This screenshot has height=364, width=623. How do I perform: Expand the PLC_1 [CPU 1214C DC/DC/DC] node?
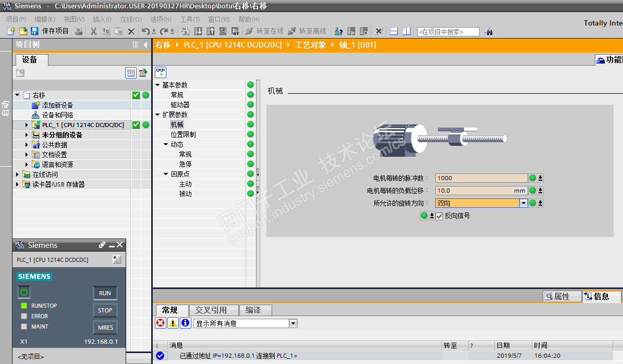click(x=27, y=124)
